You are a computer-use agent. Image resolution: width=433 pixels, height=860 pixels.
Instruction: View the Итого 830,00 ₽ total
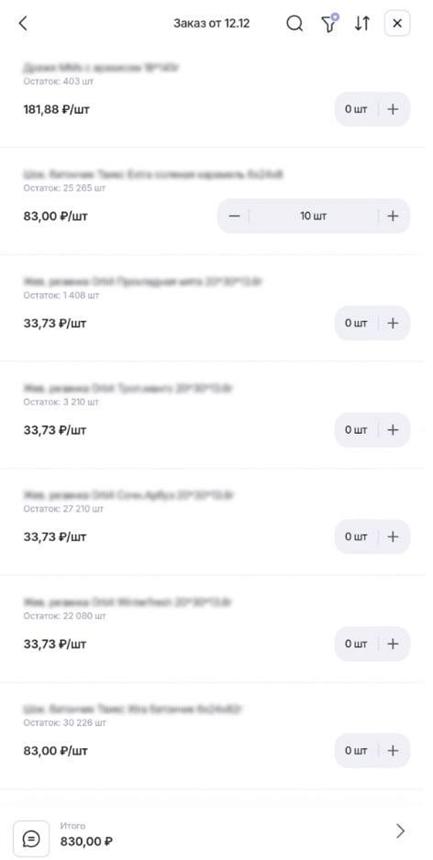click(87, 835)
